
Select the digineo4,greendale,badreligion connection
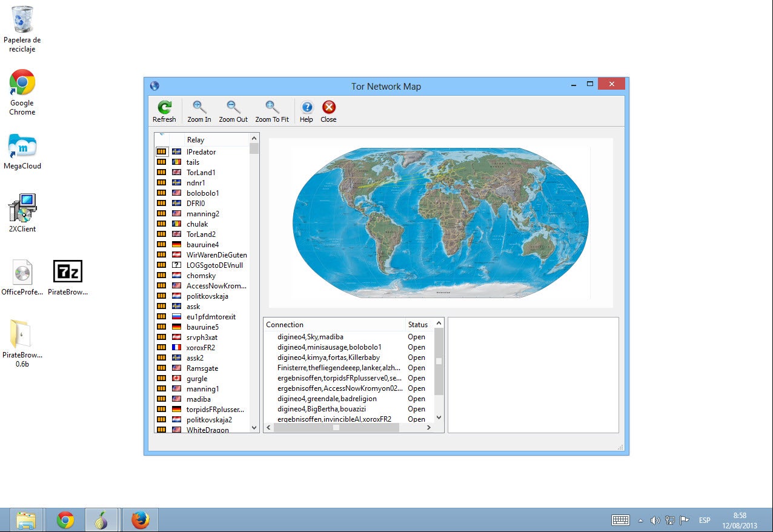pos(327,399)
